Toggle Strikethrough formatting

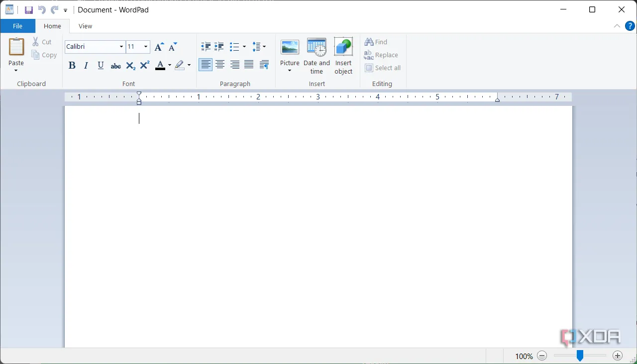(115, 66)
